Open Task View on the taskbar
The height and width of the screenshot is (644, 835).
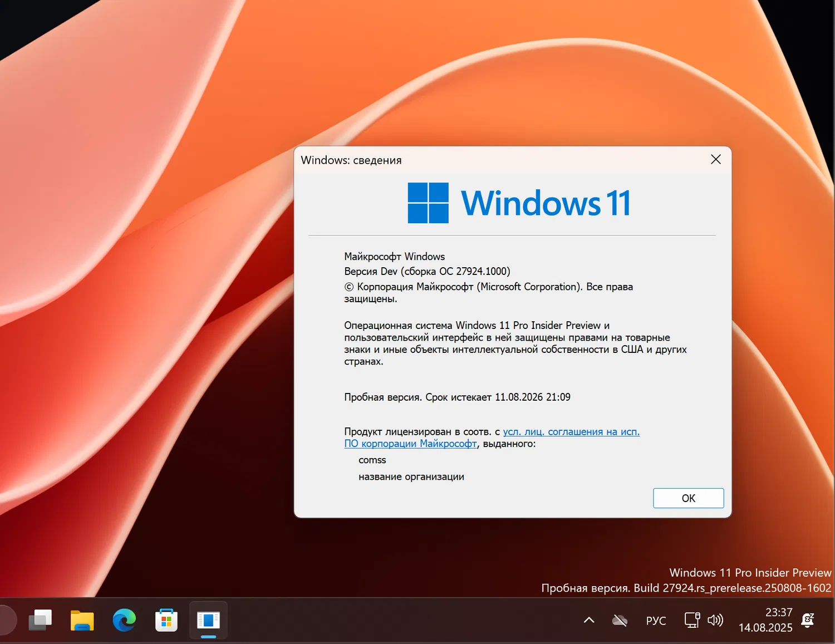pos(40,620)
